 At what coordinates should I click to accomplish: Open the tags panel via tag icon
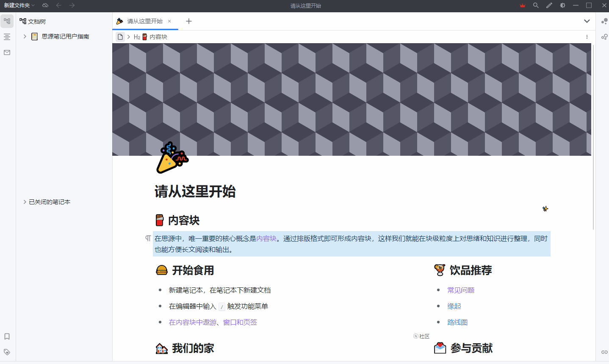[7, 352]
